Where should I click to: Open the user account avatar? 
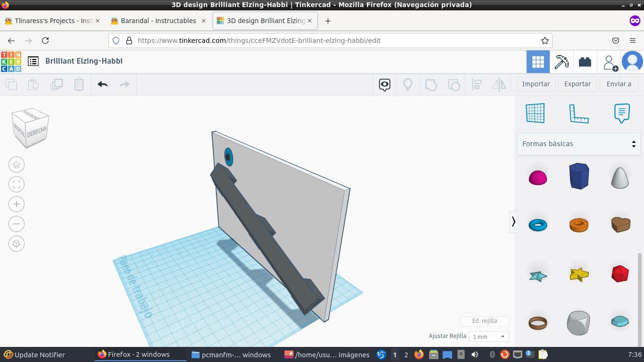[x=633, y=62]
